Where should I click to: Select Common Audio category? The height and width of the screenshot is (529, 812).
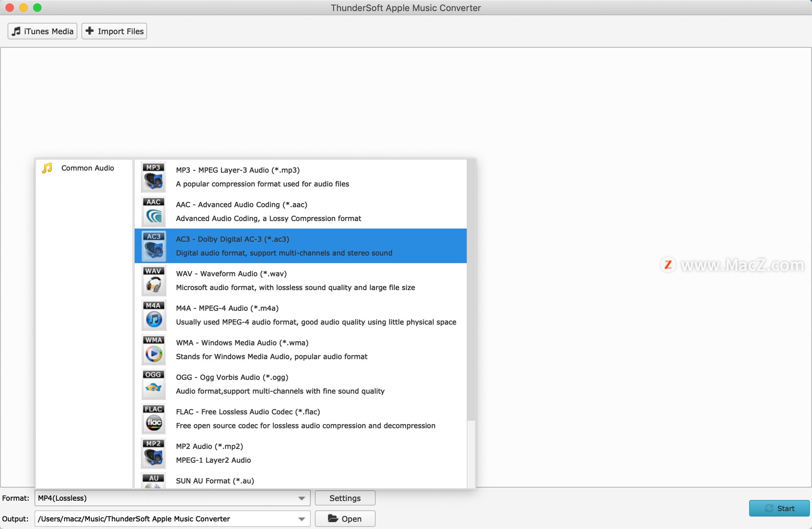pos(87,168)
